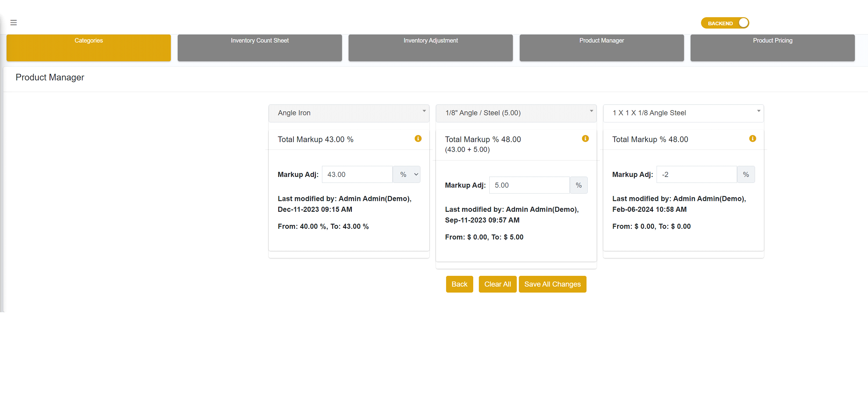Click info icon on 1 X 1 X 1/8 Angle Steel card
Viewport: 868px width, 394px height.
point(753,138)
